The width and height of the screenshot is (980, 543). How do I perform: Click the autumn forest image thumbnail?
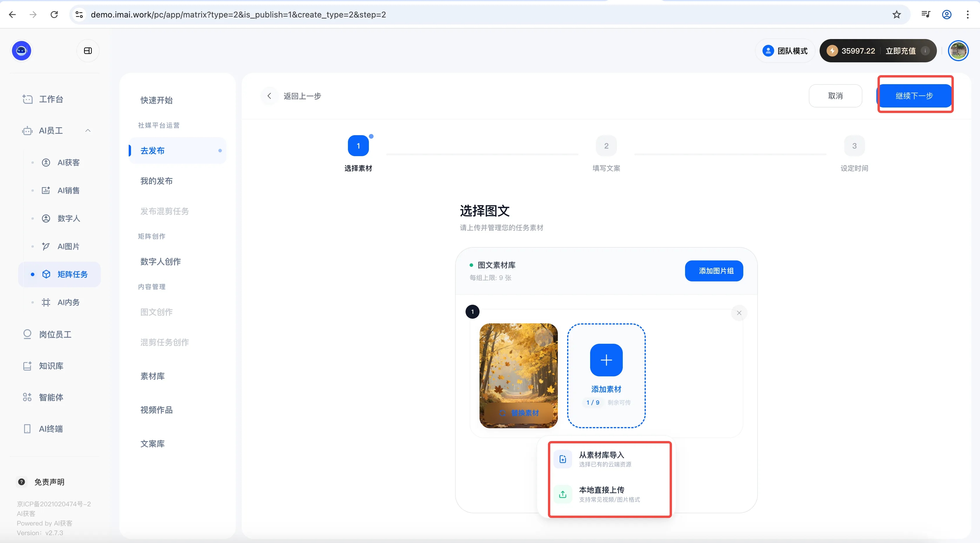518,365
